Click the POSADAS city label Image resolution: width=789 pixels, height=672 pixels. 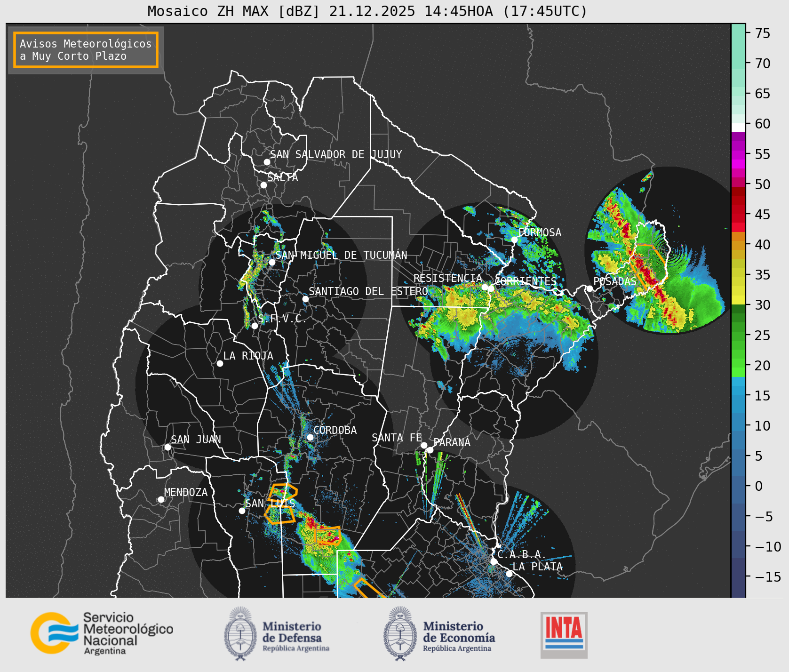(x=615, y=281)
